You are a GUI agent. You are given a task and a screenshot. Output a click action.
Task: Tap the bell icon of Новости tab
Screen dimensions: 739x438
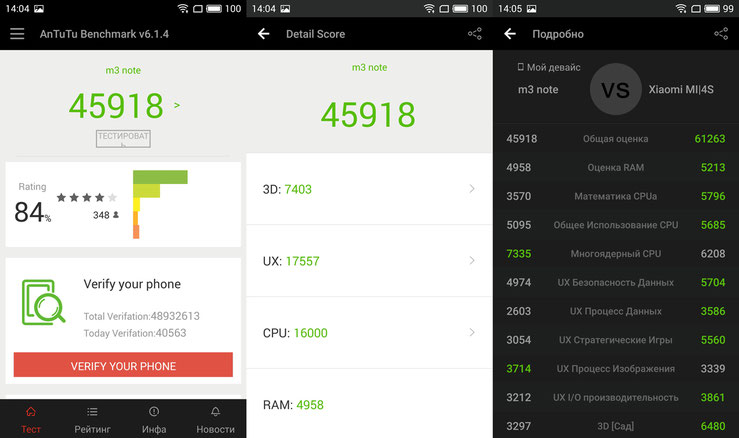pyautogui.click(x=215, y=412)
